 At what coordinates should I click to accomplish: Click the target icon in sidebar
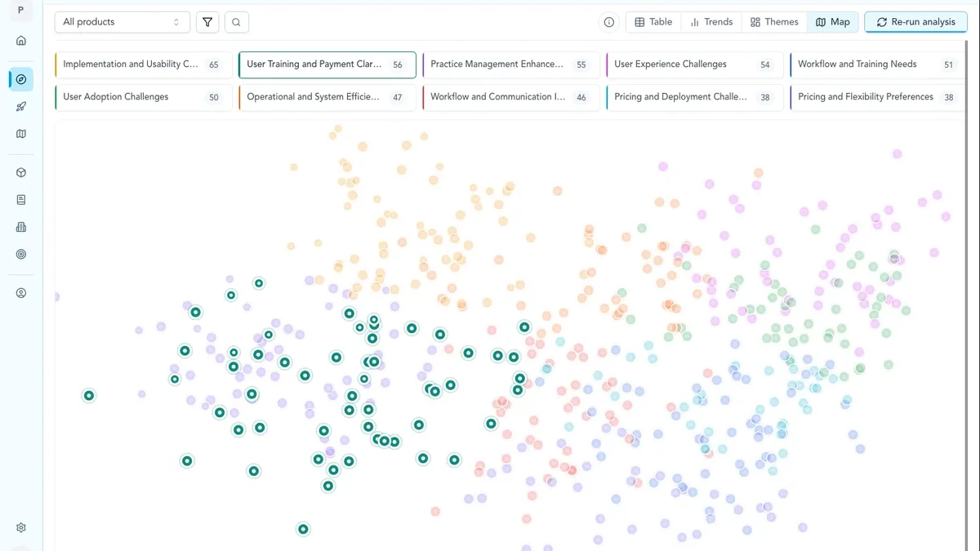(x=21, y=255)
